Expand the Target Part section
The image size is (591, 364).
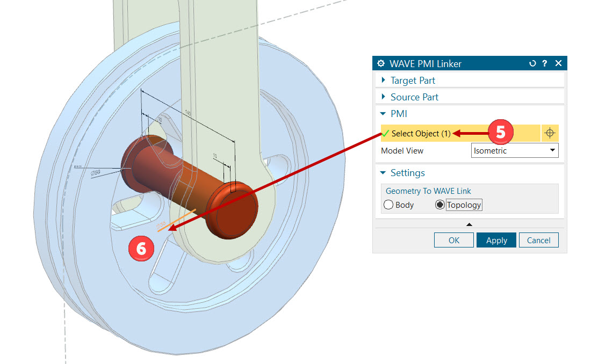point(413,81)
